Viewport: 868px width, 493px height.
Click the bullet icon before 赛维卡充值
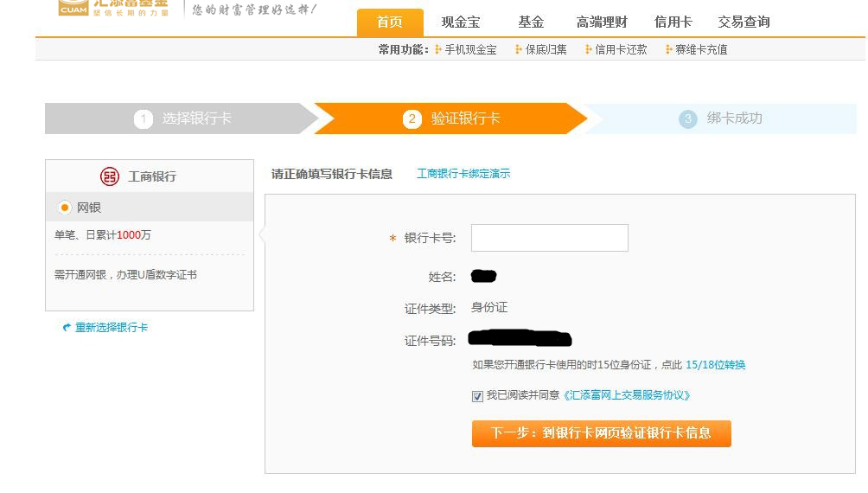[x=669, y=50]
